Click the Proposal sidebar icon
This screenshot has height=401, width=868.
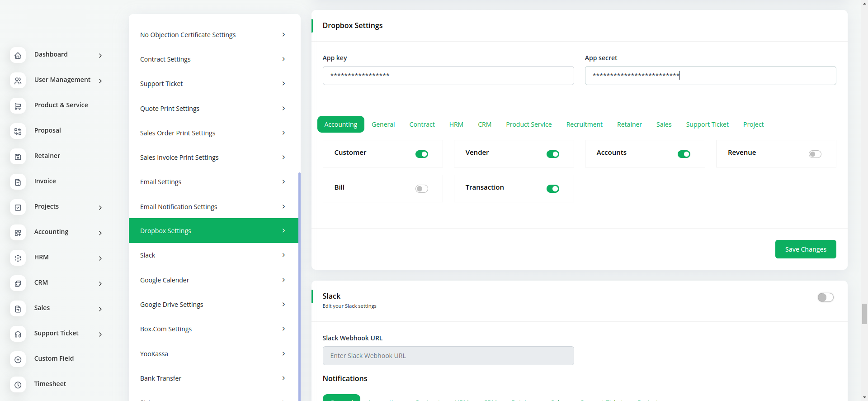click(x=18, y=131)
